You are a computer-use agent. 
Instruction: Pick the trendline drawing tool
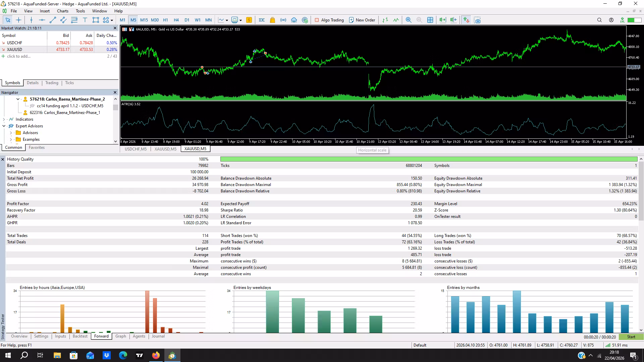53,20
